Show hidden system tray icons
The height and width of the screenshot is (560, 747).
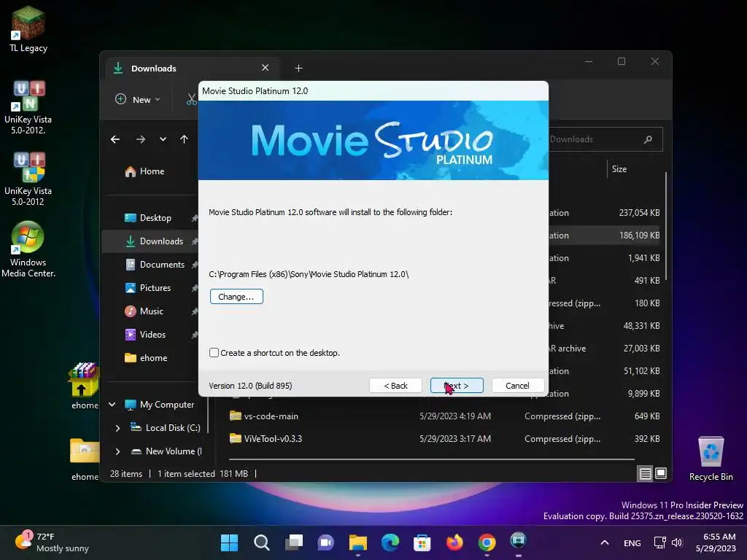tap(605, 542)
